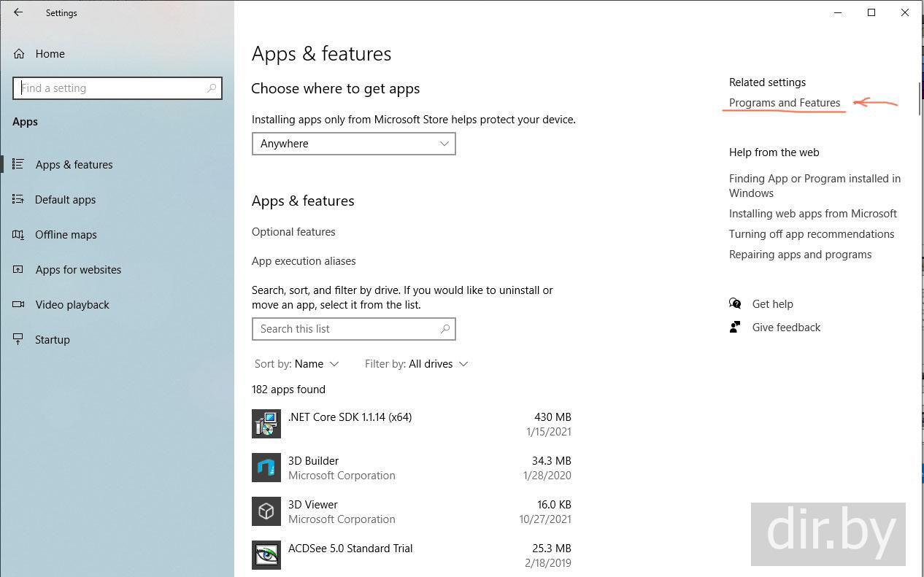924x577 pixels.
Task: Click the Get help chat icon
Action: point(735,303)
